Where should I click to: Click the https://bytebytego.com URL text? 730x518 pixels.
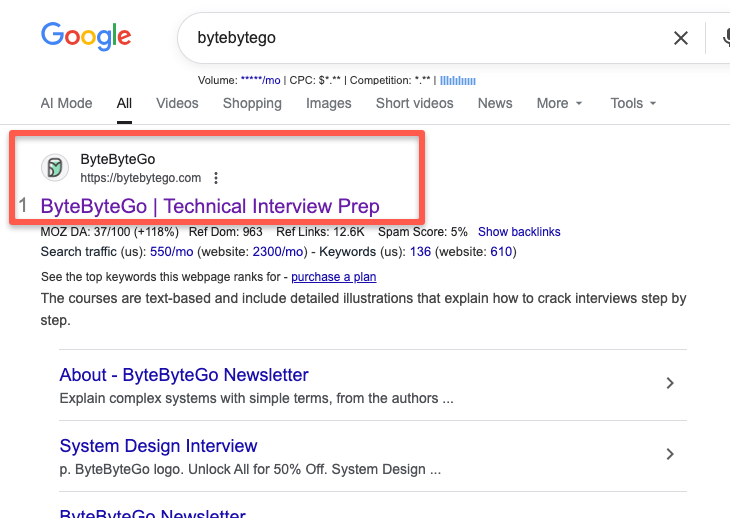point(141,178)
